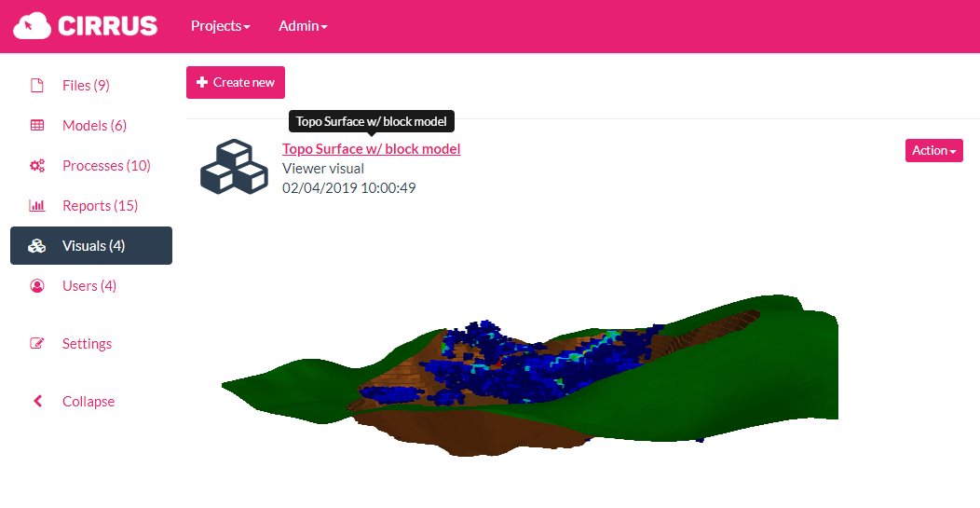Expand the Admin dropdown in navbar

(x=303, y=26)
